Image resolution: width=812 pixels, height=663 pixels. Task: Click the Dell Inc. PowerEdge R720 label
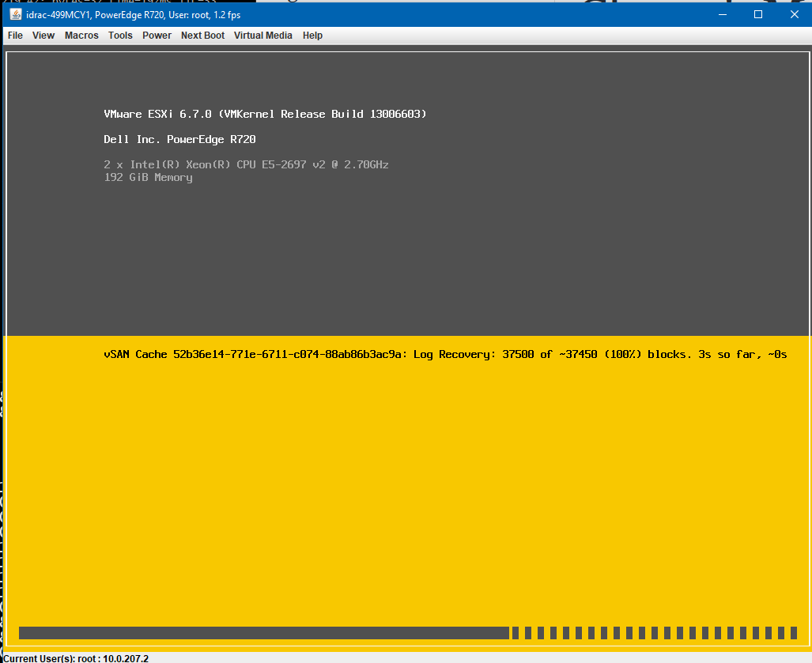point(181,139)
